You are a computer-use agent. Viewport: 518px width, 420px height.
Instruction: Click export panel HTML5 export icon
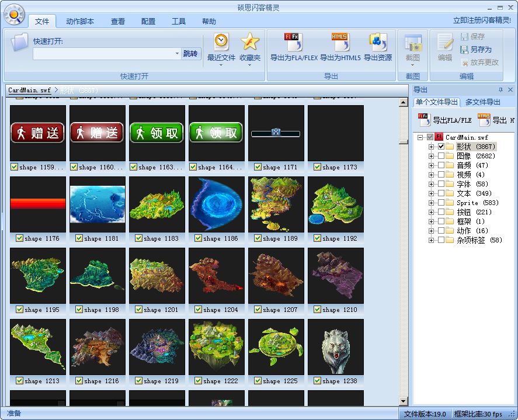(x=484, y=120)
